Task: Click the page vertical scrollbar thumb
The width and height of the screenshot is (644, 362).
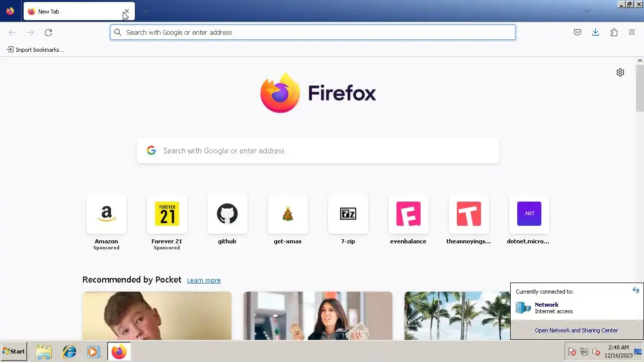Action: (639, 88)
